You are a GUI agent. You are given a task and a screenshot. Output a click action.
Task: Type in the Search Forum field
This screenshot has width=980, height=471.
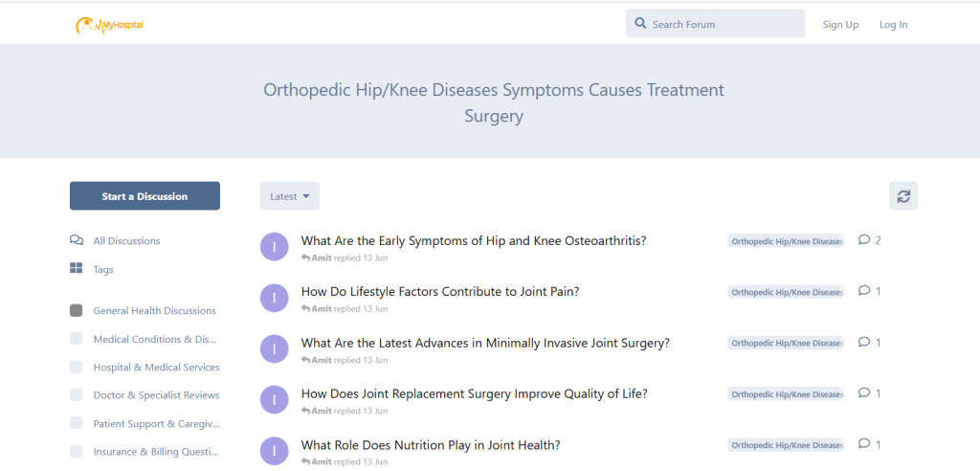724,25
